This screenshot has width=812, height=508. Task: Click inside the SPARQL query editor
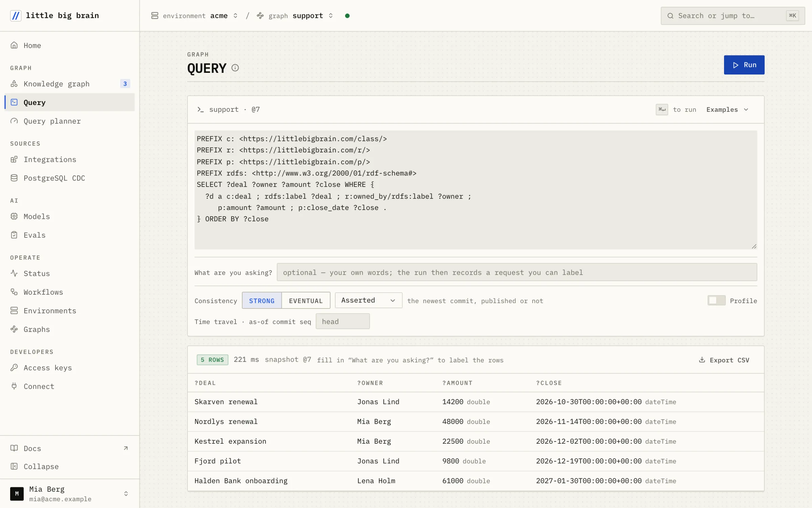click(475, 190)
